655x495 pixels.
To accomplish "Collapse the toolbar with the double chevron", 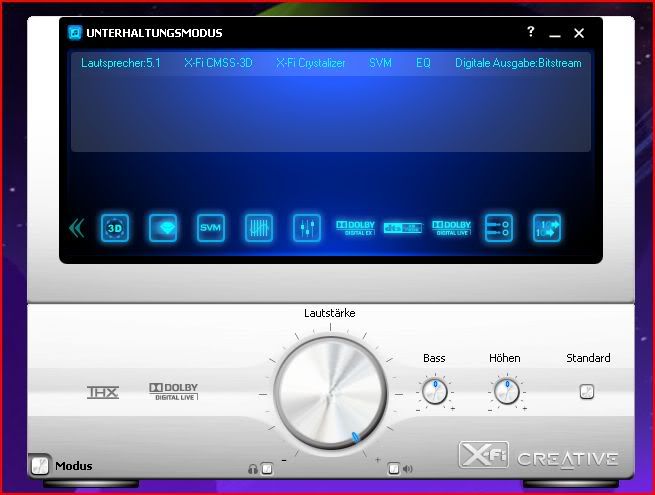I will pos(77,228).
